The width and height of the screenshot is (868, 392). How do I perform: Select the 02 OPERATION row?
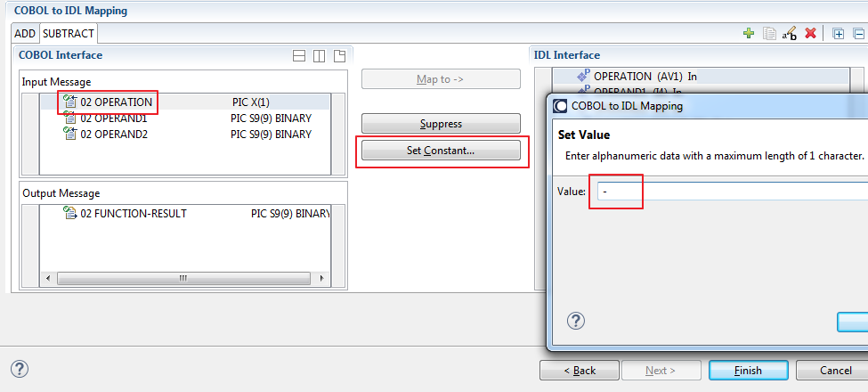point(185,102)
